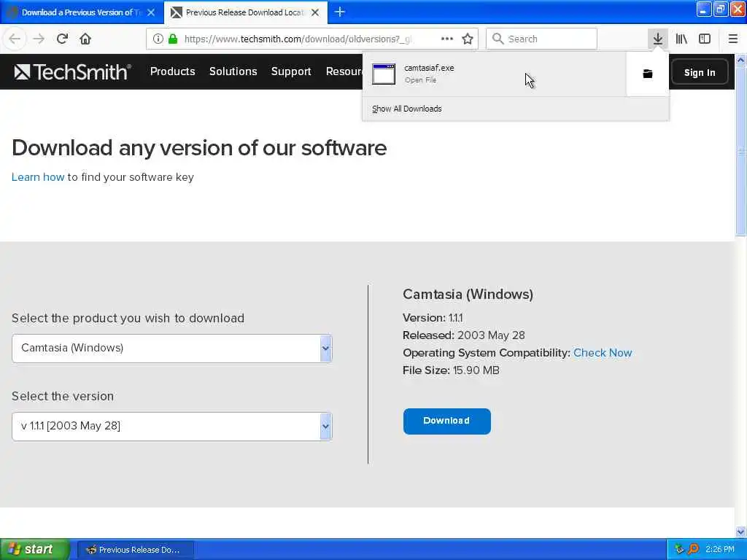Open the Check Now compatibility link
The image size is (747, 560).
pyautogui.click(x=603, y=353)
